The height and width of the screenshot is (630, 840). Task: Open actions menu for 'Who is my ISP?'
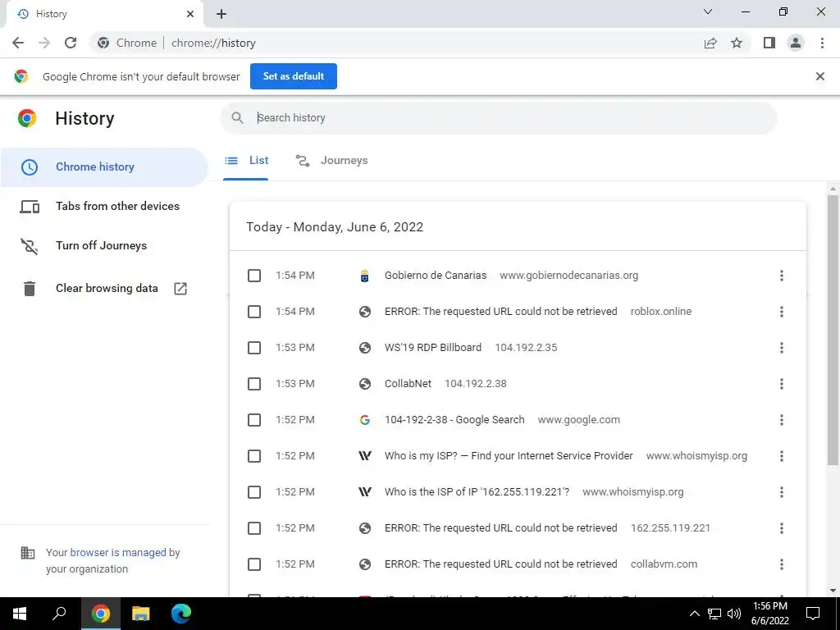click(782, 456)
